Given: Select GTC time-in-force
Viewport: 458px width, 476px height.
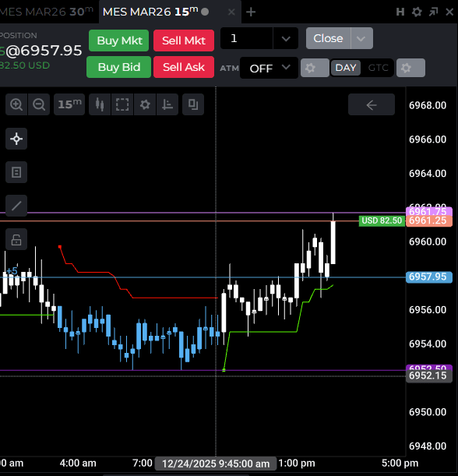Looking at the screenshot, I should click(379, 68).
